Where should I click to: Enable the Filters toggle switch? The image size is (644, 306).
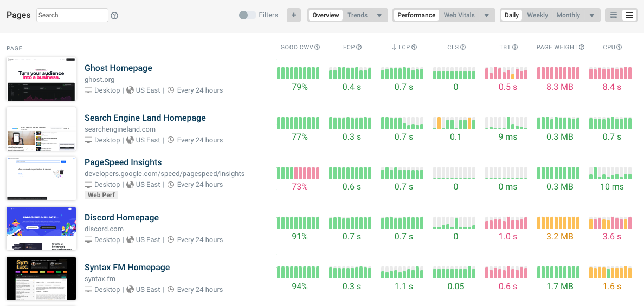pos(248,15)
